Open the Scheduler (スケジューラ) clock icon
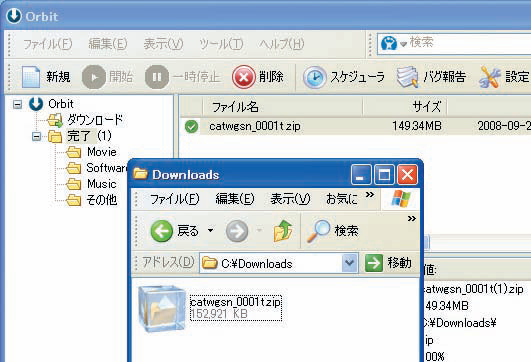This screenshot has width=531, height=362. pyautogui.click(x=314, y=77)
